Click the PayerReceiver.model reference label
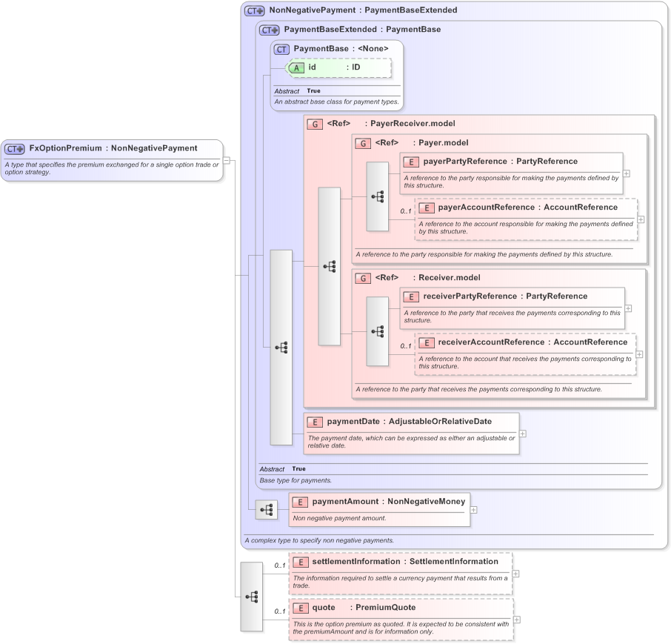Image resolution: width=671 pixels, height=644 pixels. click(x=391, y=123)
